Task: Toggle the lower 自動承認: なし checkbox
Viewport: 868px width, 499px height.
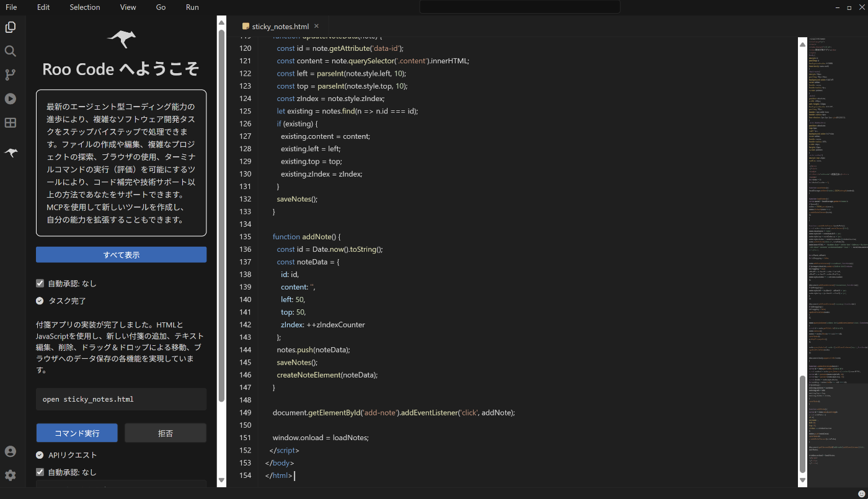Action: [40, 472]
